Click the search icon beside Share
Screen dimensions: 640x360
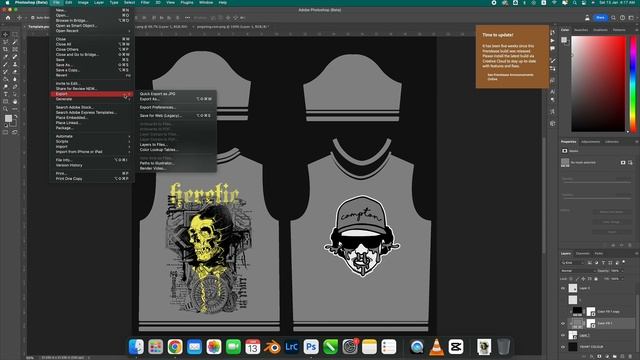pyautogui.click(x=613, y=18)
